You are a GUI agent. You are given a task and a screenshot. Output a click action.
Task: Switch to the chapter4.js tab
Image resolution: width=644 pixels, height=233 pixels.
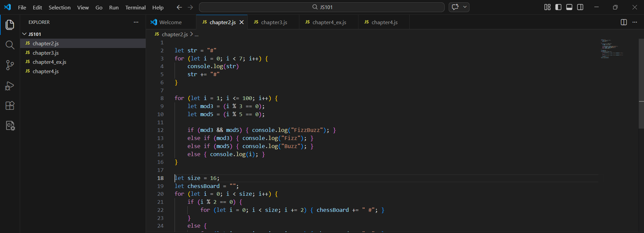point(385,22)
